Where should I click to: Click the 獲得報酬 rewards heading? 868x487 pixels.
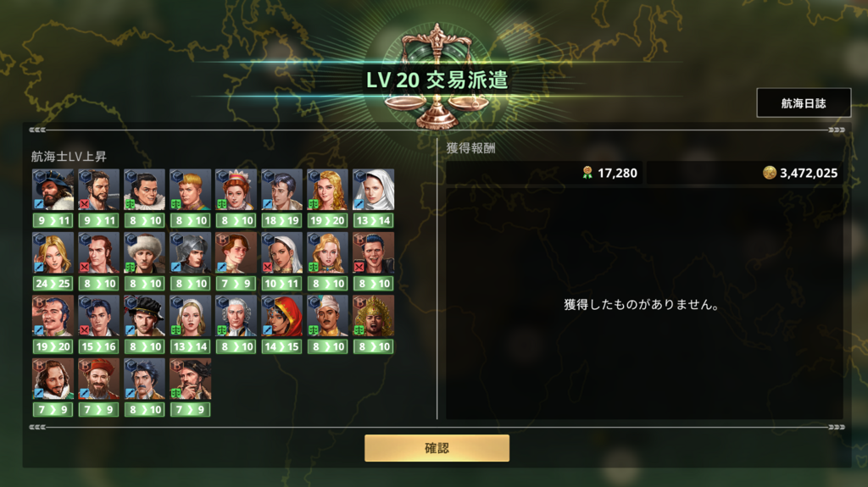click(x=470, y=148)
